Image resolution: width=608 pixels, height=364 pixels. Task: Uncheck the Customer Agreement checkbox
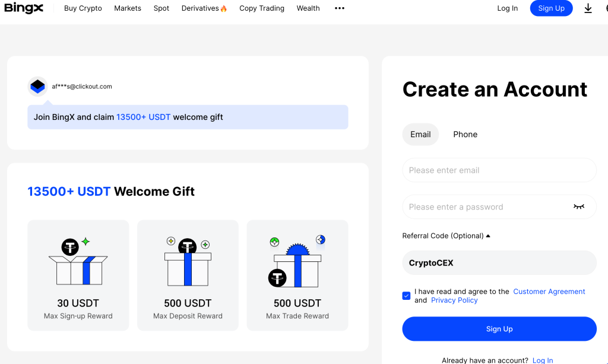pyautogui.click(x=407, y=296)
